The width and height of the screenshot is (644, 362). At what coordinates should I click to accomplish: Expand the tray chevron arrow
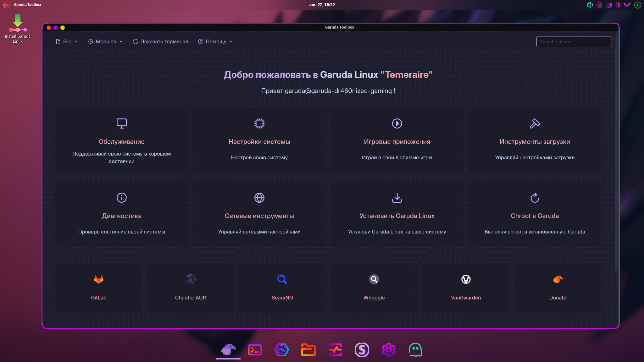pos(627,5)
